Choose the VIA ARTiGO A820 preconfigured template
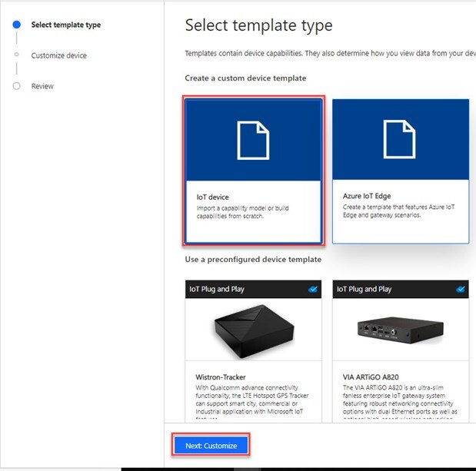476x471 pixels. 401,351
